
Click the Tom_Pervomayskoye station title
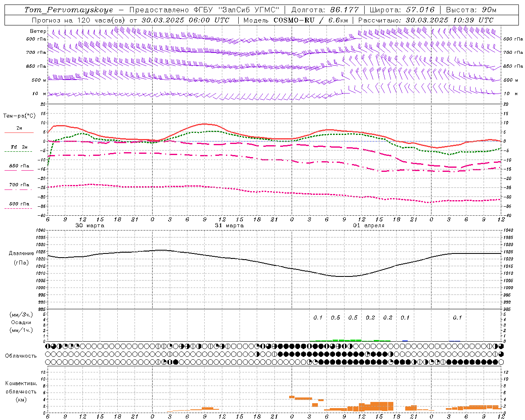(x=68, y=10)
